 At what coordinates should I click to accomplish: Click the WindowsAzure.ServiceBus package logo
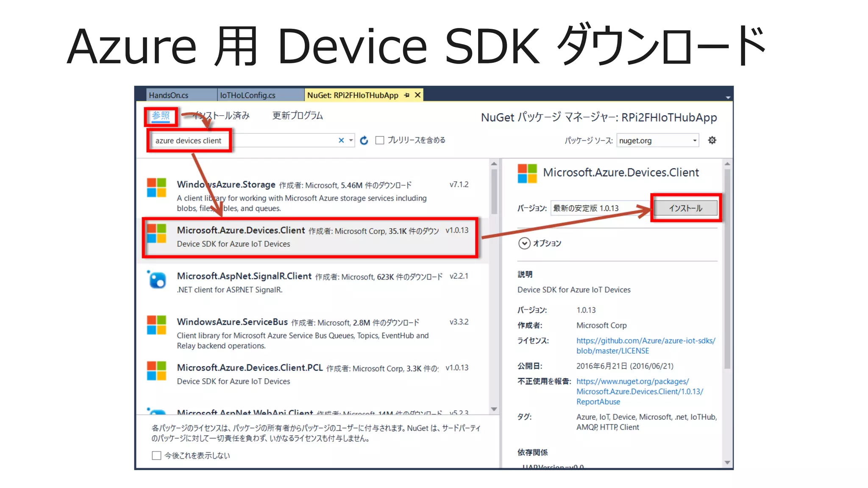156,325
